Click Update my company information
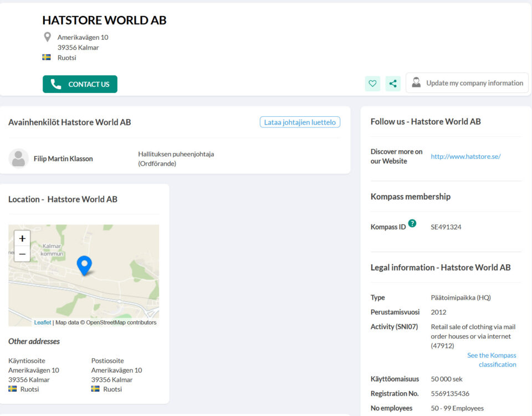This screenshot has width=532, height=416. [x=467, y=83]
